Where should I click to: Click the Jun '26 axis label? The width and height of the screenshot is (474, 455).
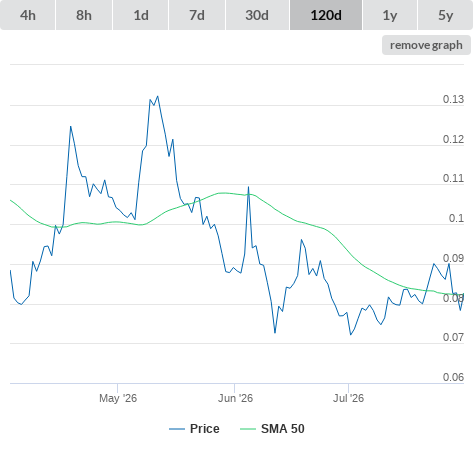(235, 398)
